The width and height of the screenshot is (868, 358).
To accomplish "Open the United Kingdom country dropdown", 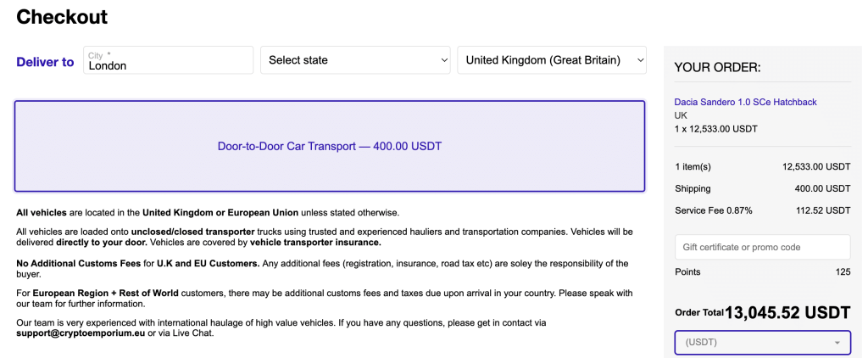I will point(552,60).
